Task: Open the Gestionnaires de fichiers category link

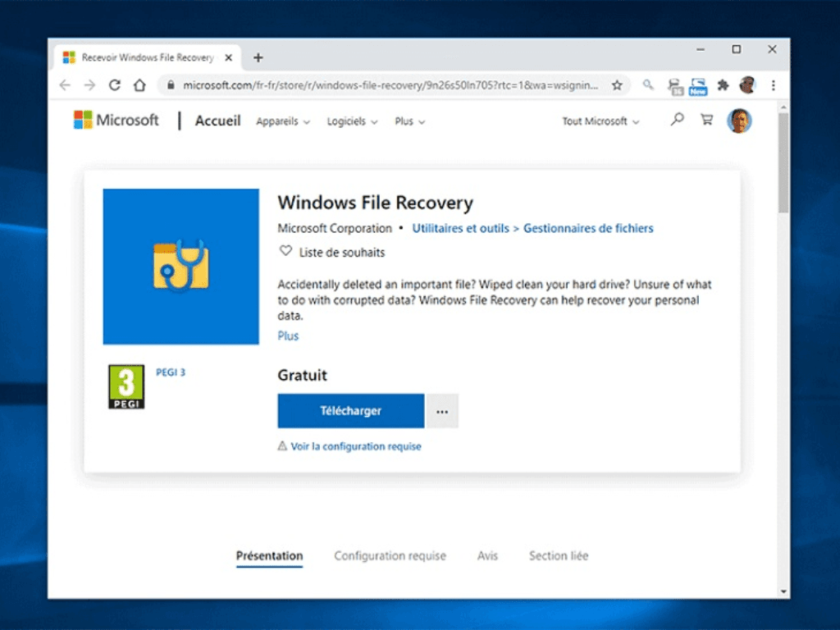Action: [588, 229]
